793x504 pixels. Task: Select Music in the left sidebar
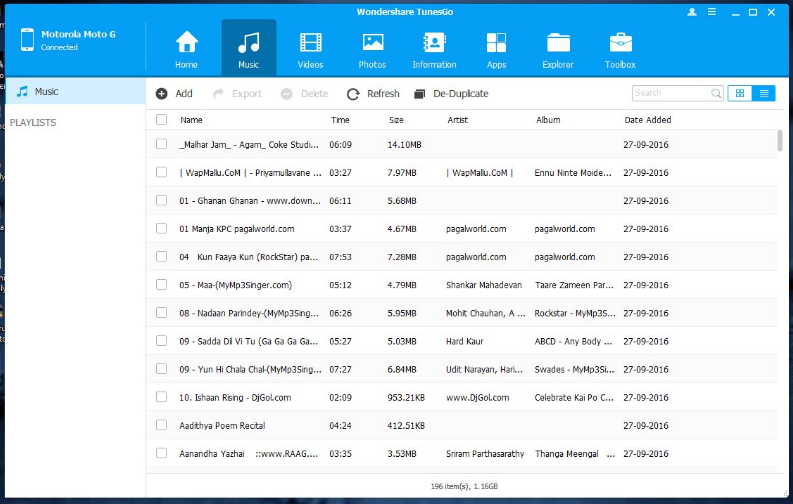coord(46,91)
